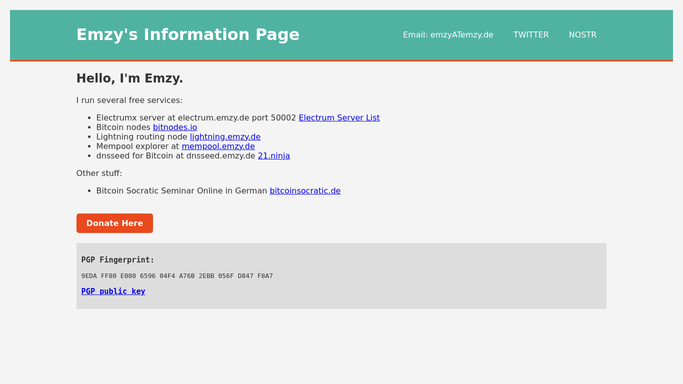Viewport: 683px width, 384px height.
Task: Click the 'I run several free services:' text
Action: [129, 100]
